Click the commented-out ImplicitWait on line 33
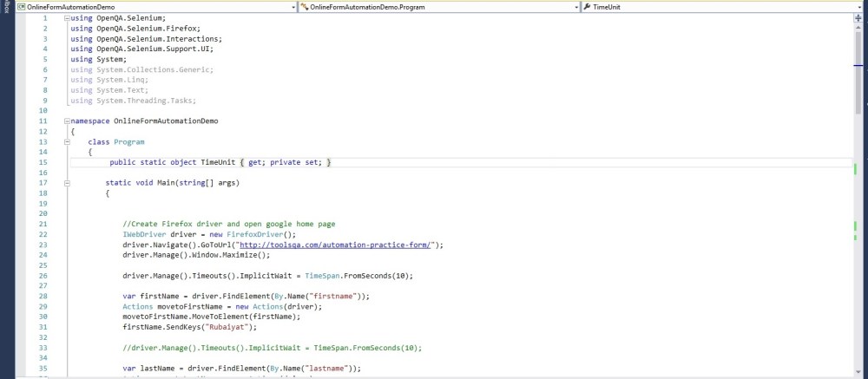This screenshot has width=868, height=379. click(273, 348)
